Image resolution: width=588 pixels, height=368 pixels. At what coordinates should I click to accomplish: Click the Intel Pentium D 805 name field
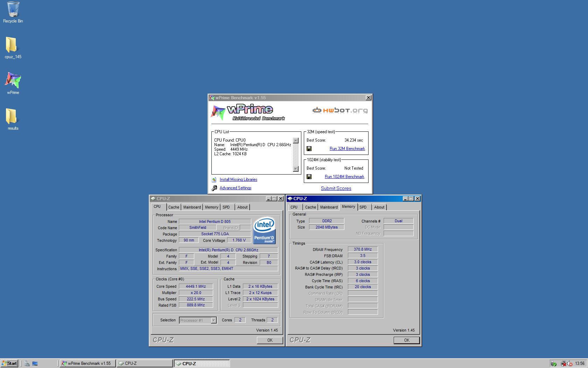pyautogui.click(x=215, y=222)
